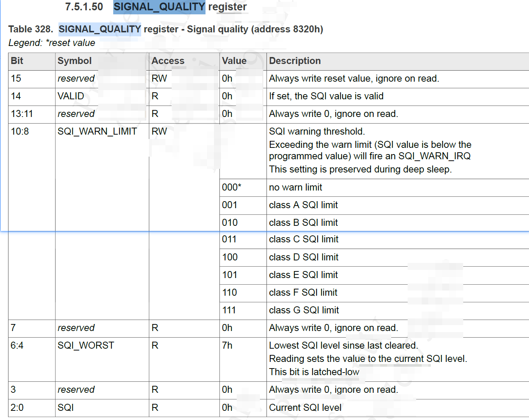Click RW access in bit 15 row
Image resolution: width=529 pixels, height=420 pixels.
(159, 78)
